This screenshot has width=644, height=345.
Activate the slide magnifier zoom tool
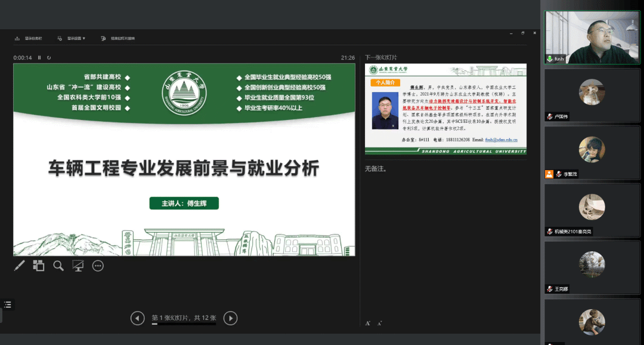(x=58, y=266)
